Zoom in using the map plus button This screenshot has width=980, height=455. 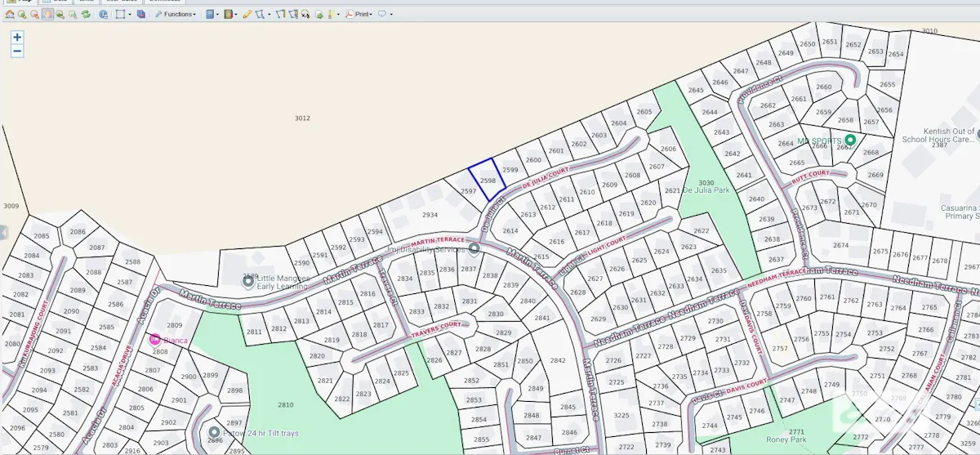(17, 37)
